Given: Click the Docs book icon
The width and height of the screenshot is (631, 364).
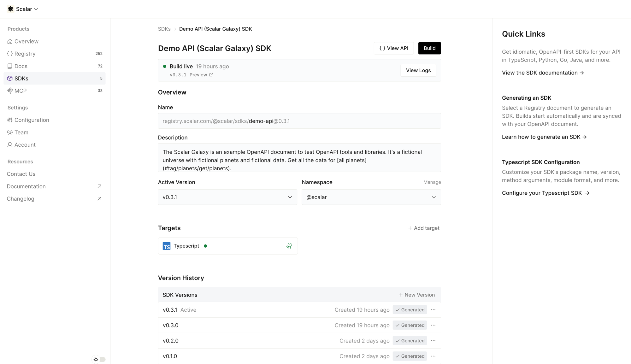Looking at the screenshot, I should pyautogui.click(x=10, y=66).
